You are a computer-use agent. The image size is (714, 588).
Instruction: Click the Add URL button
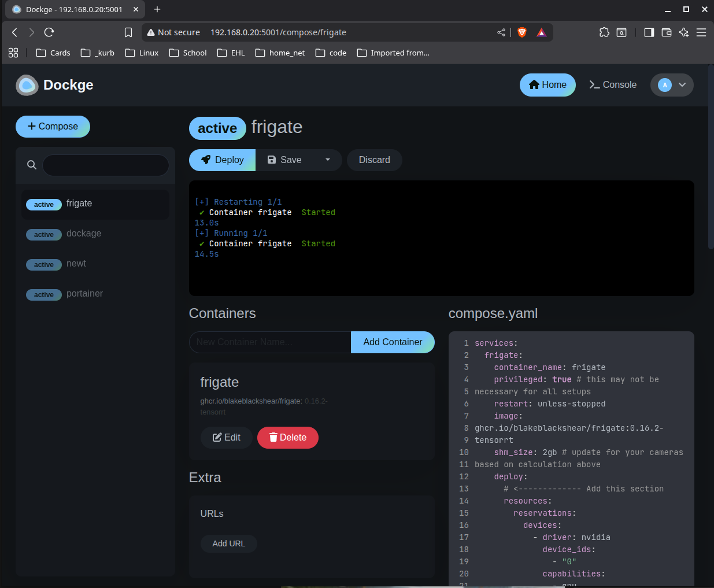coord(229,543)
